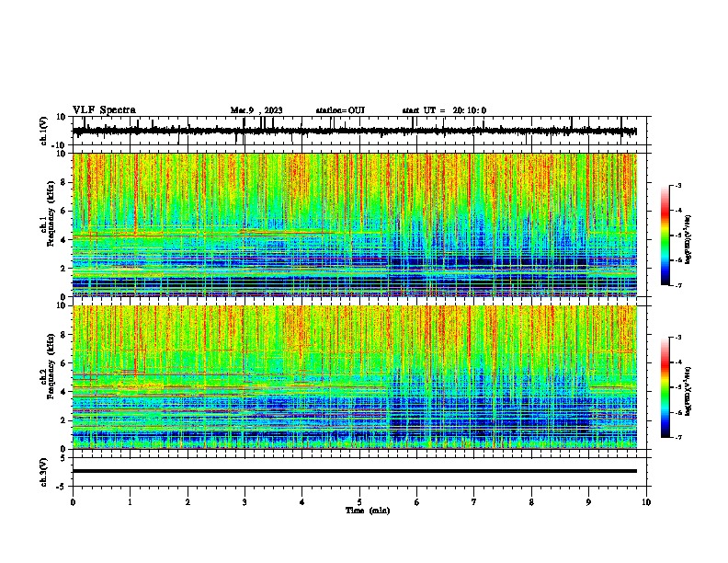The height and width of the screenshot is (563, 728).
Task: Click the ch.1 spectrogram color scale bar
Action: pos(665,236)
